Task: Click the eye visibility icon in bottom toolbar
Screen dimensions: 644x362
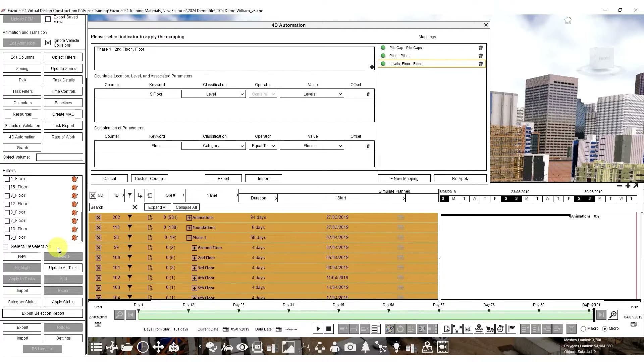Action: [242, 347]
